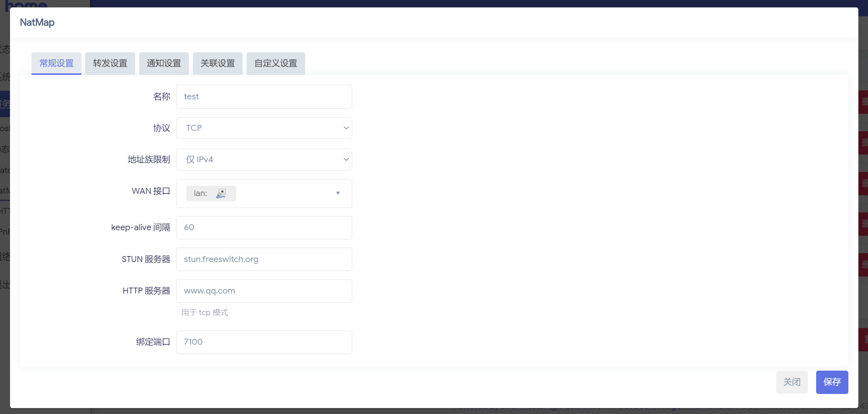Image resolution: width=868 pixels, height=414 pixels.
Task: Go to the 关联设置 tab
Action: tap(218, 63)
